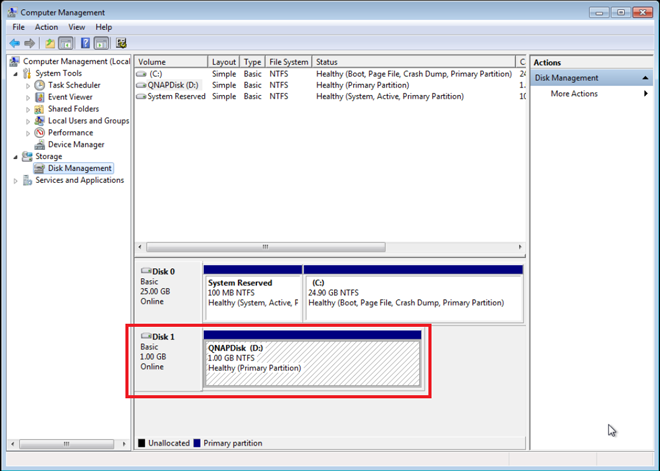Click the Event Viewer icon

tap(39, 97)
